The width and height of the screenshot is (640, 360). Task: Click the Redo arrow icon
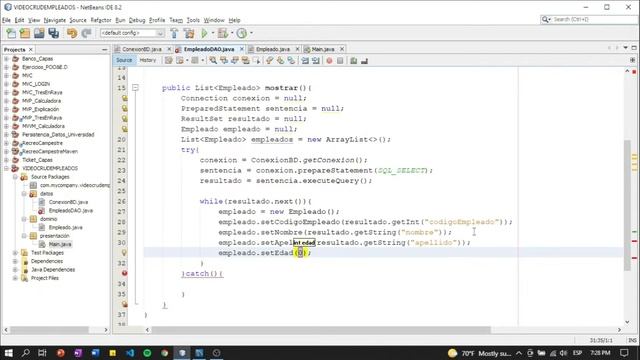coord(86,33)
